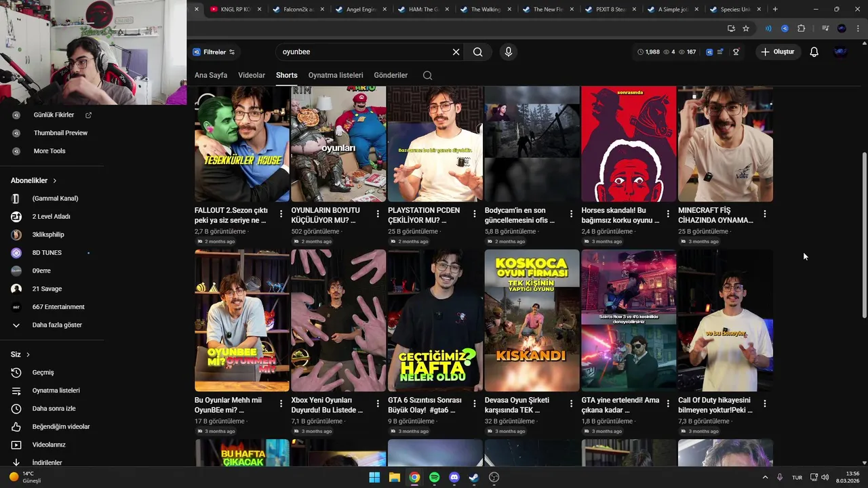Image resolution: width=868 pixels, height=488 pixels.
Task: Open the media control icon in Chrome toolbar
Action: pos(825,28)
